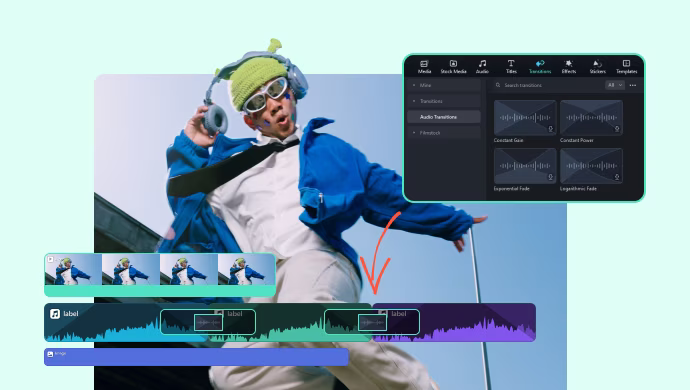This screenshot has height=390, width=690.
Task: Expand the Mine category
Action: [444, 85]
